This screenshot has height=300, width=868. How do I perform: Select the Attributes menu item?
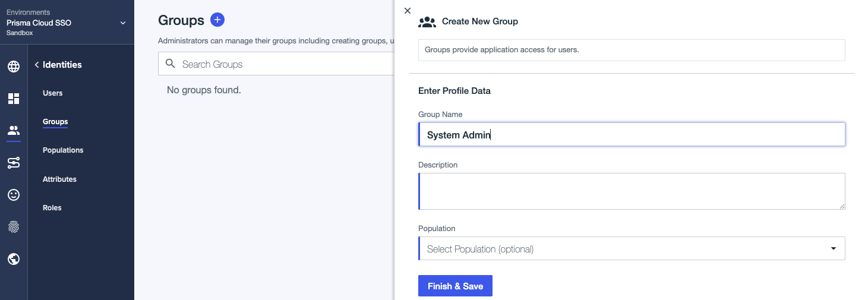pos(59,179)
